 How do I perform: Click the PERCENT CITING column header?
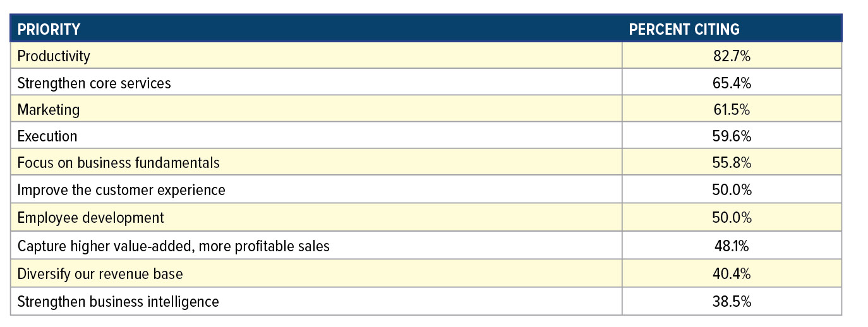684,29
